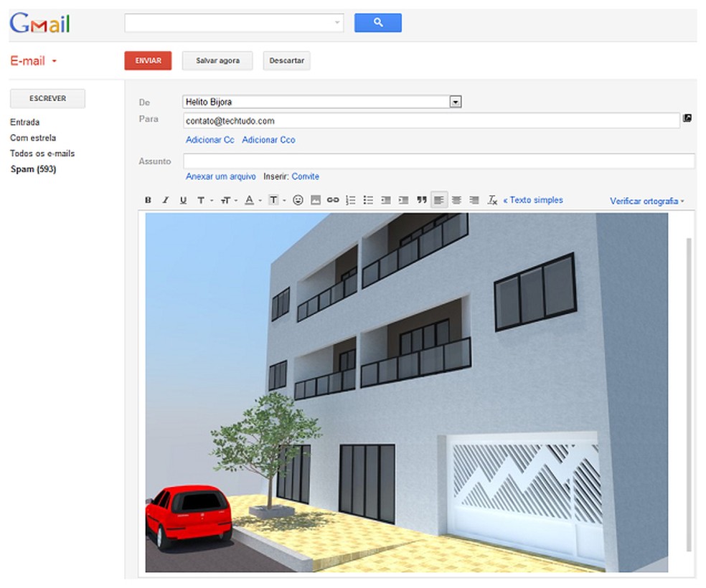The width and height of the screenshot is (706, 588).
Task: Click the Assunto subject field
Action: 438,161
